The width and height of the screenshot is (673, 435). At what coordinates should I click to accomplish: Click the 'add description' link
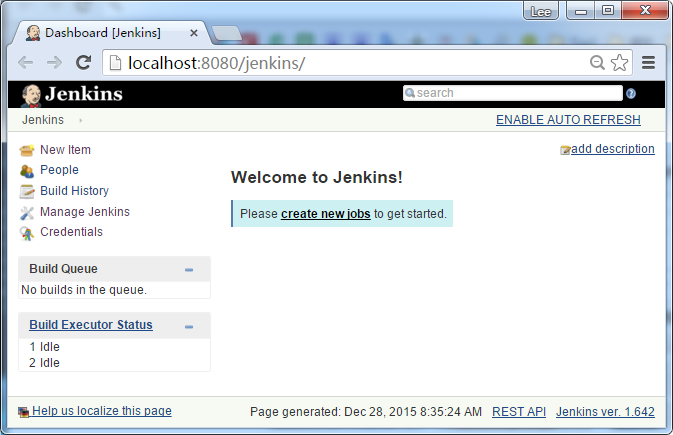coord(612,149)
